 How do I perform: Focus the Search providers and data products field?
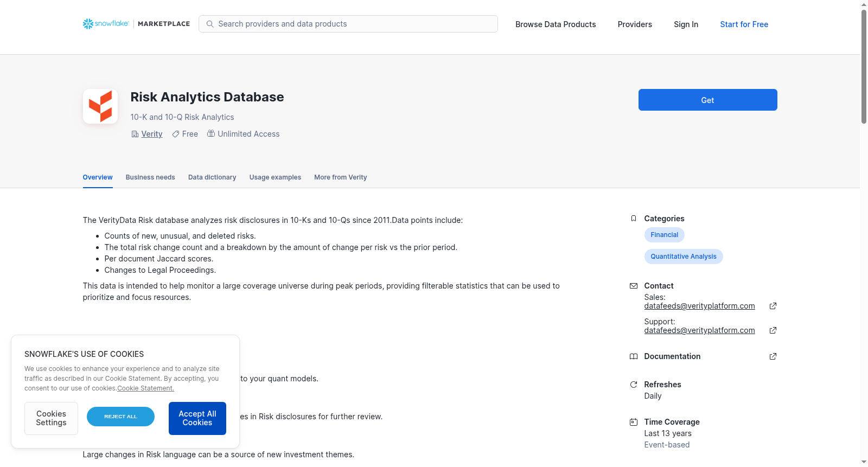(x=348, y=24)
